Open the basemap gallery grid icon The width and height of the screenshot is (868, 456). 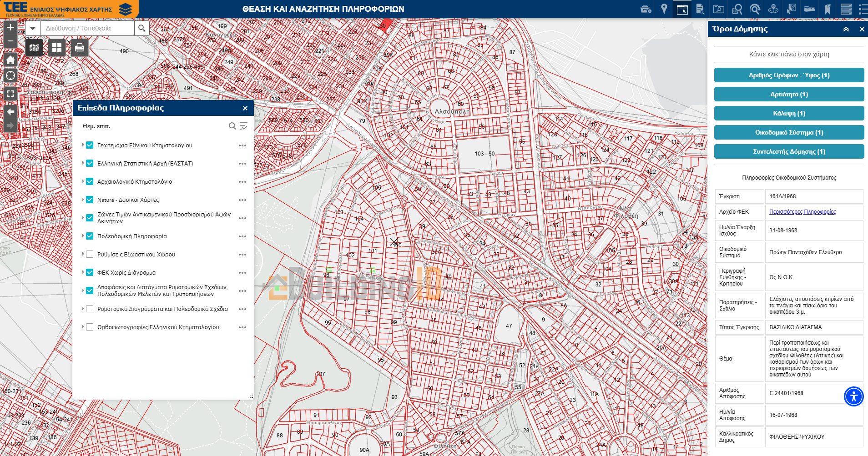coord(57,48)
